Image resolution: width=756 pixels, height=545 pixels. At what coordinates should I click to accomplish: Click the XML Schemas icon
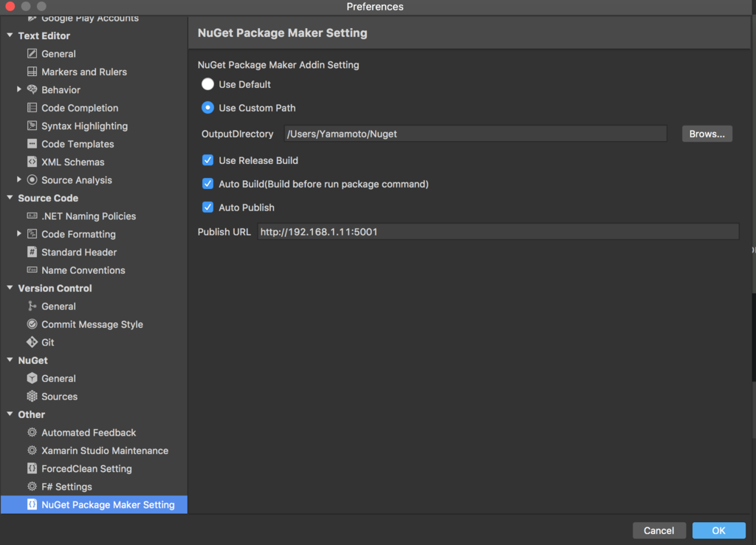point(32,162)
